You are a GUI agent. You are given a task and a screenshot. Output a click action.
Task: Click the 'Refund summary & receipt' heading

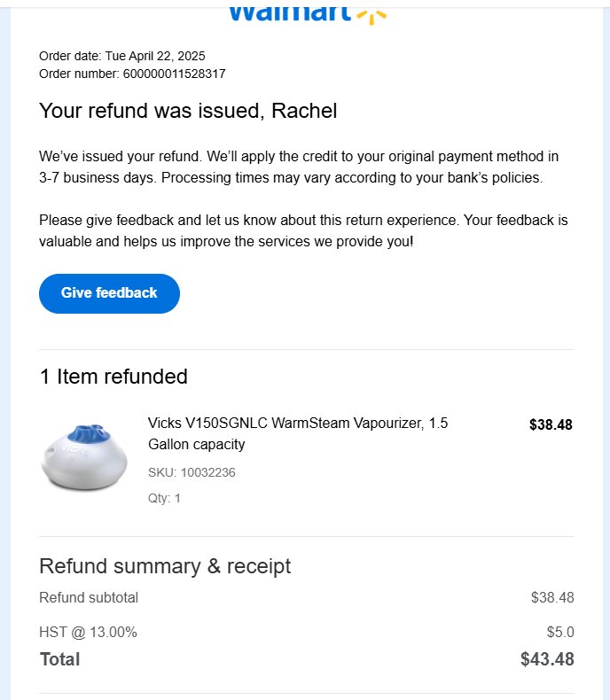point(165,566)
